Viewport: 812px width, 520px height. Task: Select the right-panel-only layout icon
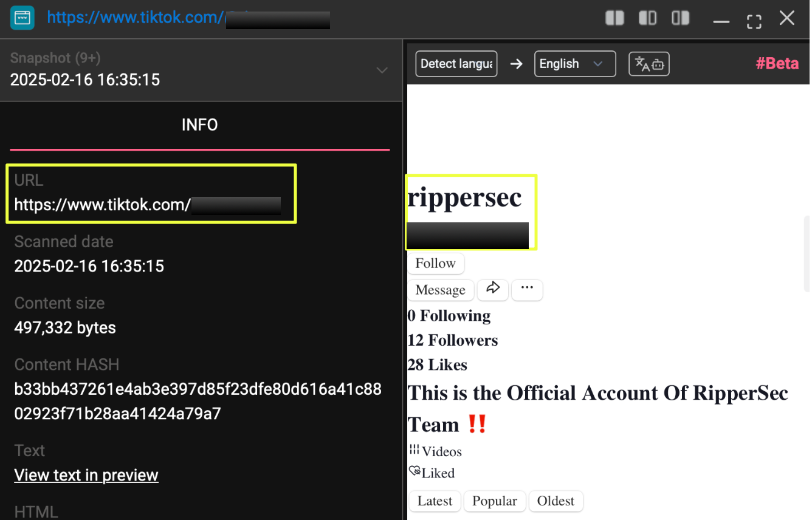[680, 18]
